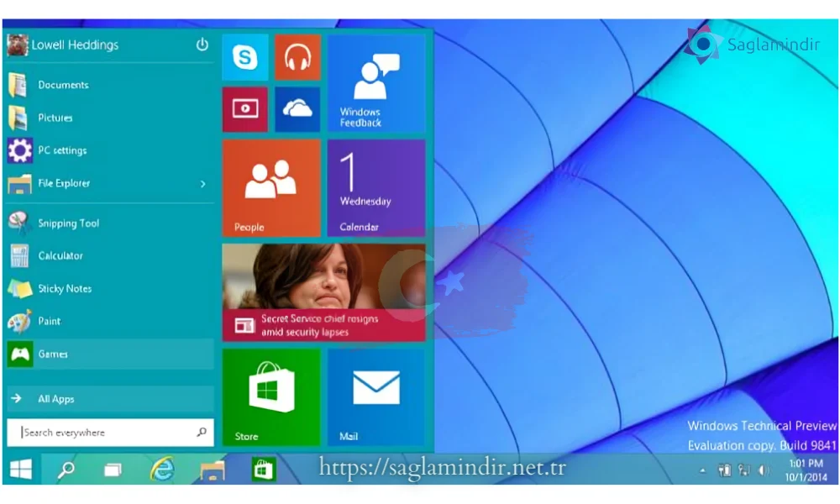840x504 pixels.
Task: Open Lowell Heddings user account menu
Action: click(63, 45)
